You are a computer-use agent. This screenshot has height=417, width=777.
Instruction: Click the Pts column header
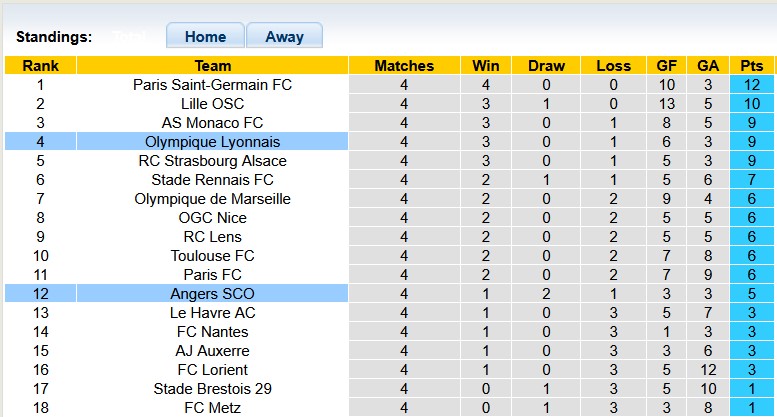coord(751,66)
